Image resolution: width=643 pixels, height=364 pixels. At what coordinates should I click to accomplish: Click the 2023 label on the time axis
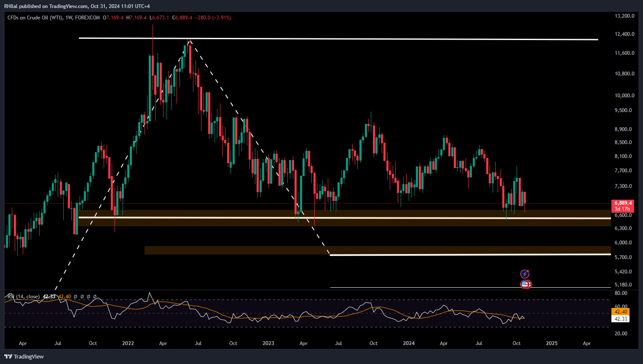pos(268,343)
